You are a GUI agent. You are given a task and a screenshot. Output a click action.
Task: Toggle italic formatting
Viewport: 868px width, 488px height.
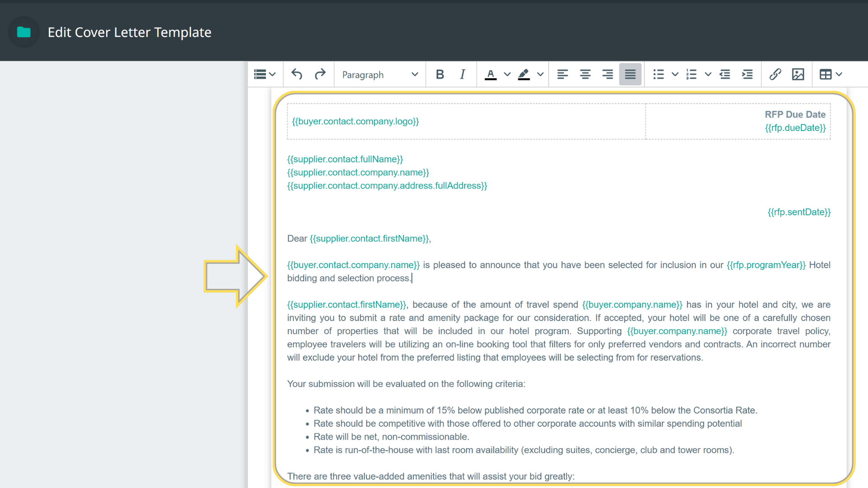point(462,75)
